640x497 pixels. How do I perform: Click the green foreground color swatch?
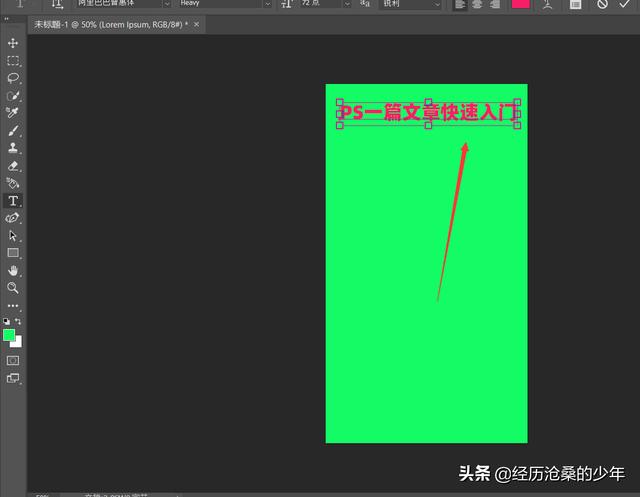9,335
